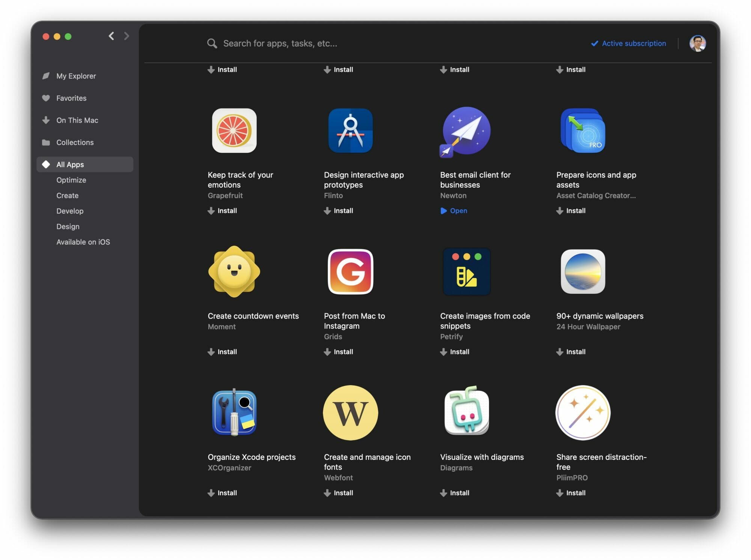Click the Newton paper plane icon
Image resolution: width=751 pixels, height=560 pixels.
click(x=466, y=131)
